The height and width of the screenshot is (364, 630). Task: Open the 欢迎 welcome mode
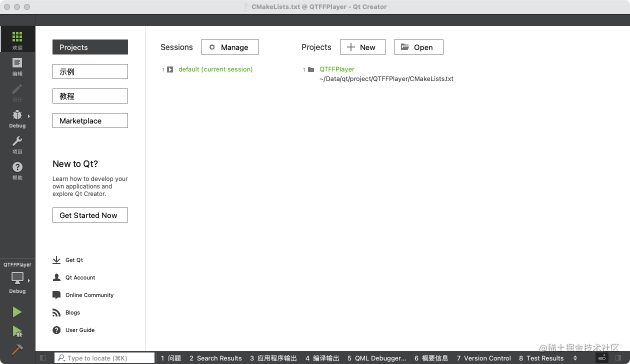click(x=17, y=39)
